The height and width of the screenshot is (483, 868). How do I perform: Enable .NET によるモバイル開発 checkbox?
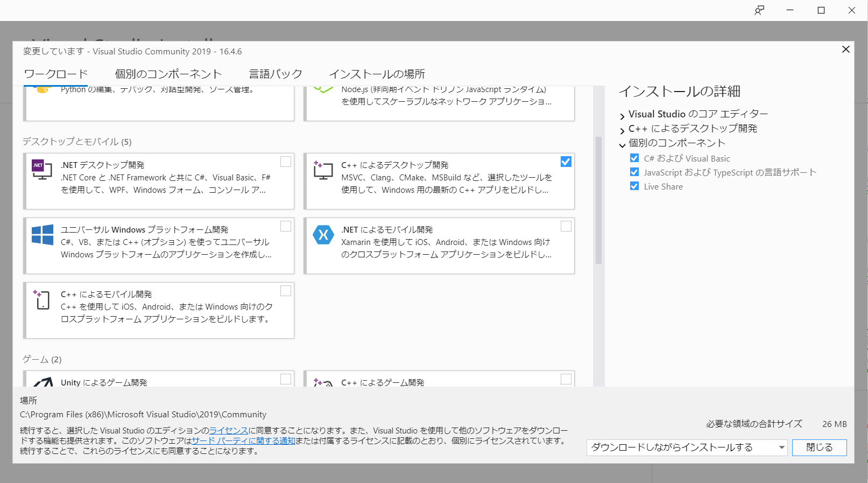click(x=566, y=226)
